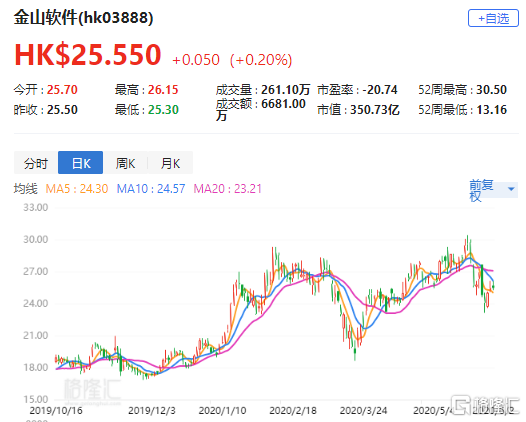Click the 33.00 y-axis label
Image resolution: width=526 pixels, height=422 pixels.
point(36,207)
